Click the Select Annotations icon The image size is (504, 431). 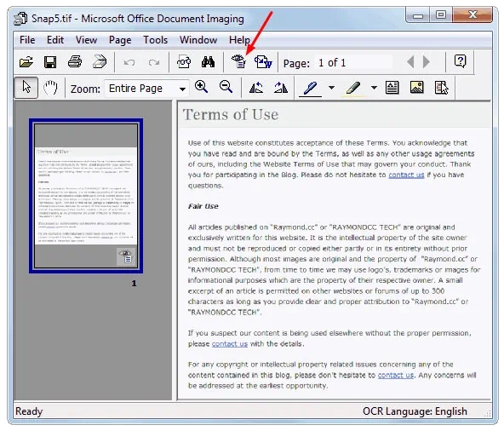click(442, 88)
